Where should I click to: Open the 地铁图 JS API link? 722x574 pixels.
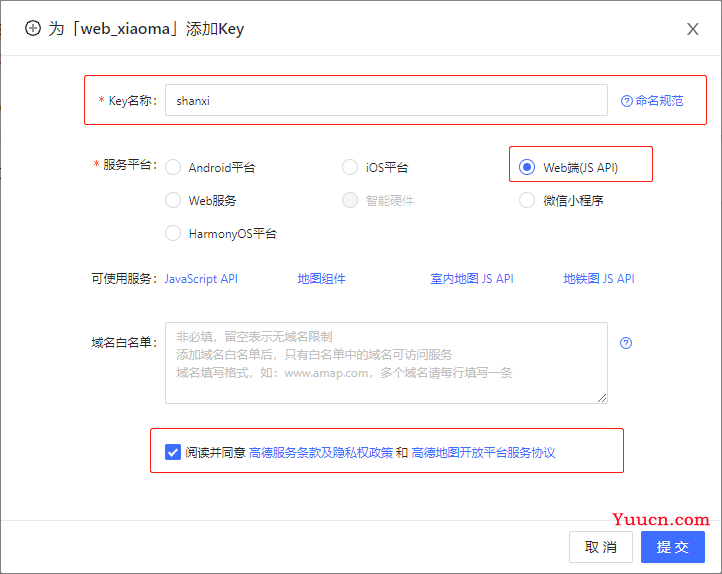coord(599,278)
